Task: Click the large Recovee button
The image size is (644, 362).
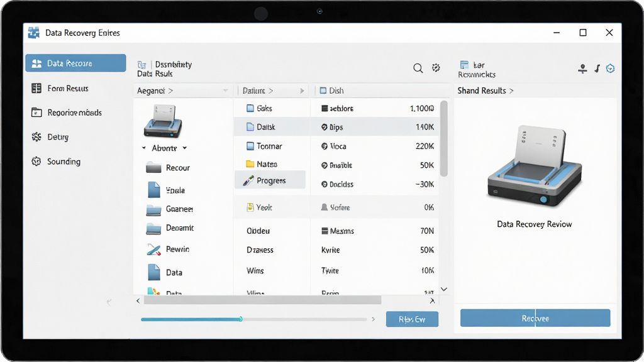Action: point(535,318)
